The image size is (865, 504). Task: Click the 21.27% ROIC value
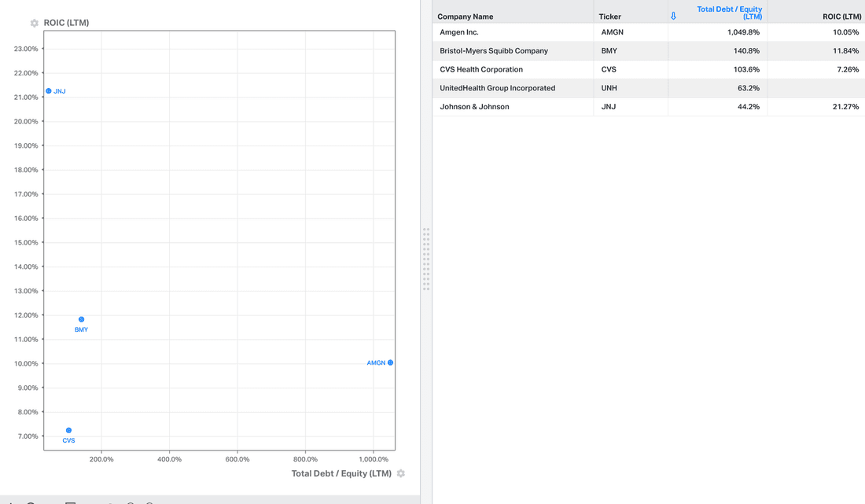[845, 107]
